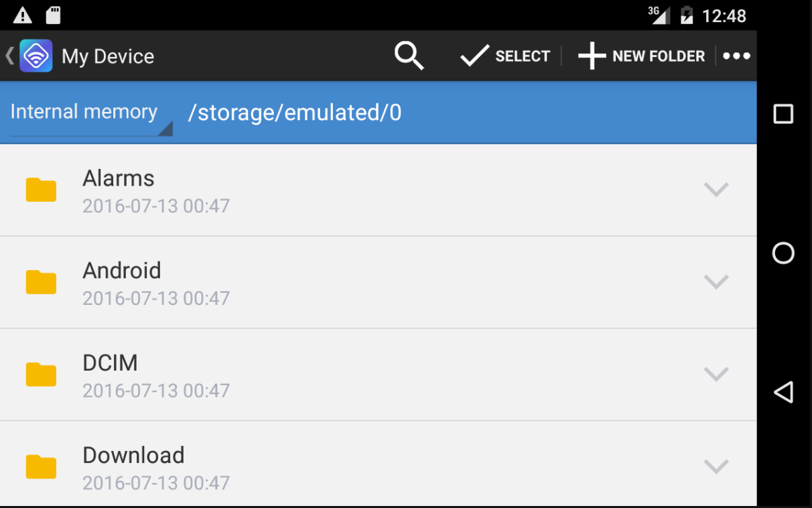Tap the SELECT button in toolbar

(505, 56)
